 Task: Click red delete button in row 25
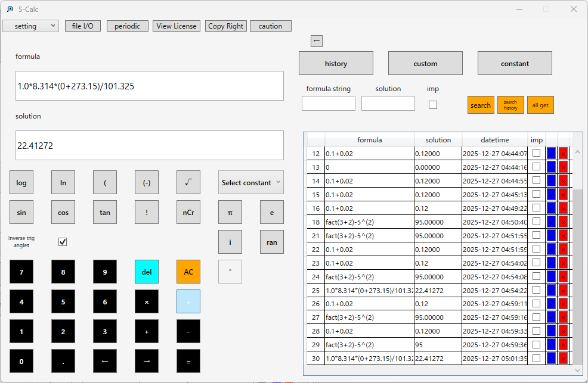563,290
